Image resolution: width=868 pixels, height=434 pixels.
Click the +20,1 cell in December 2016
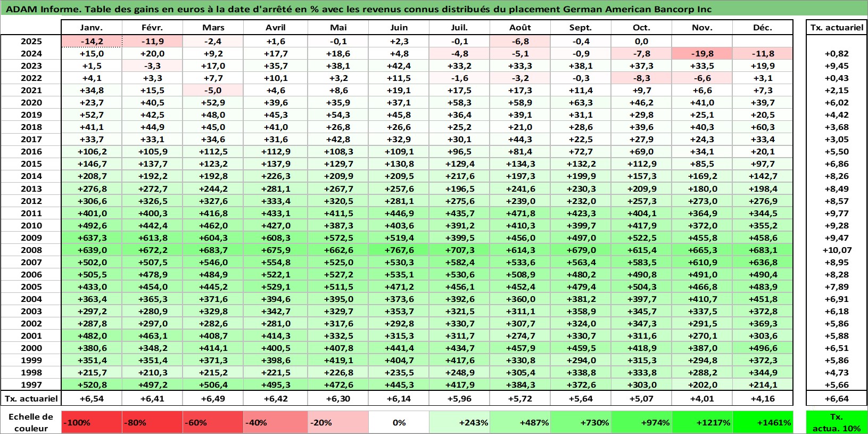(x=763, y=151)
